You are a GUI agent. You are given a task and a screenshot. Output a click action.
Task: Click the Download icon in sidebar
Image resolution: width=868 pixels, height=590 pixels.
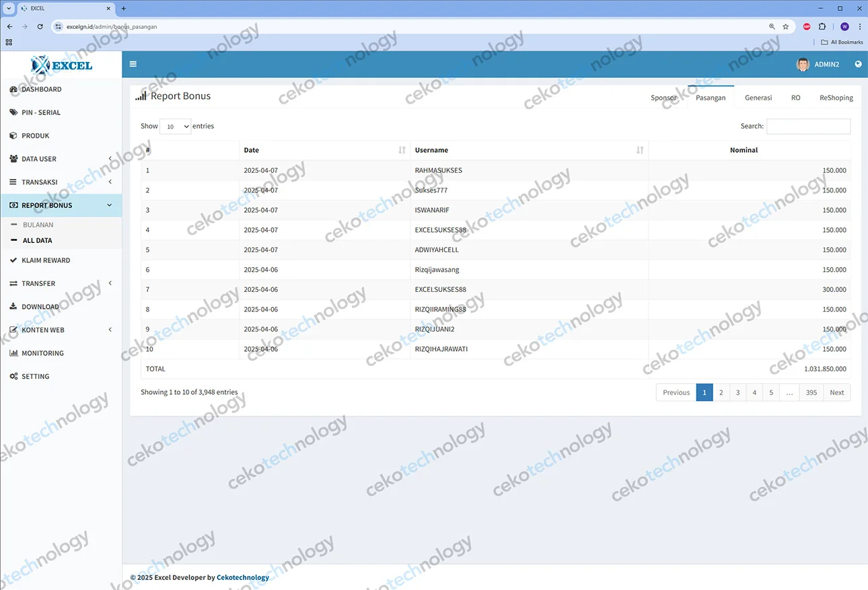[13, 307]
